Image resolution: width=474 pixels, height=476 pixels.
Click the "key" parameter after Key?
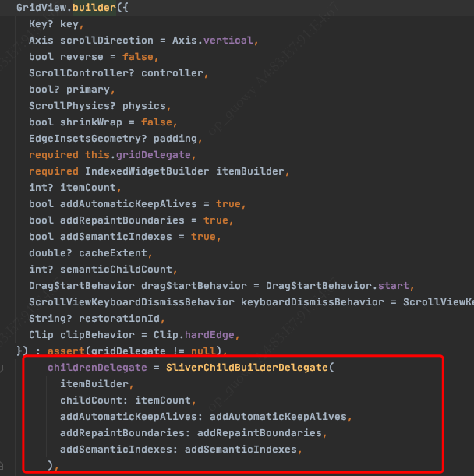point(69,24)
